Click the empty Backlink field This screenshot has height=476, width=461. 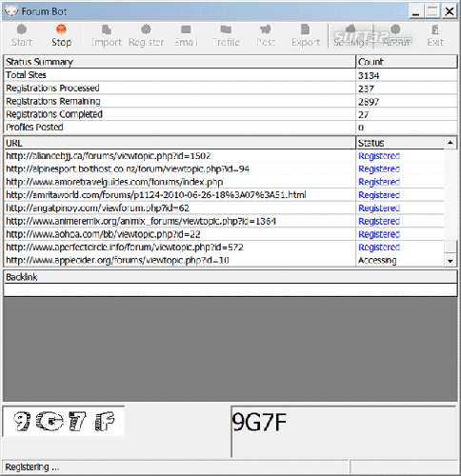pos(230,289)
